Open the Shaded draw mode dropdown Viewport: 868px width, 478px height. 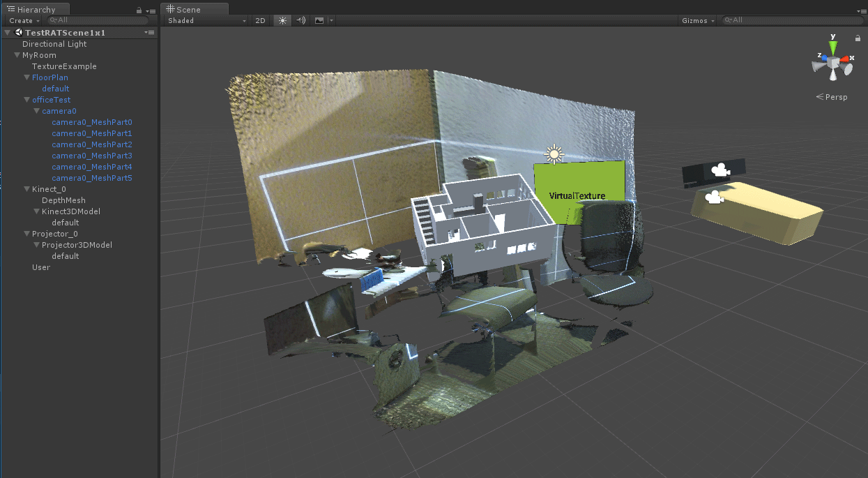(207, 20)
